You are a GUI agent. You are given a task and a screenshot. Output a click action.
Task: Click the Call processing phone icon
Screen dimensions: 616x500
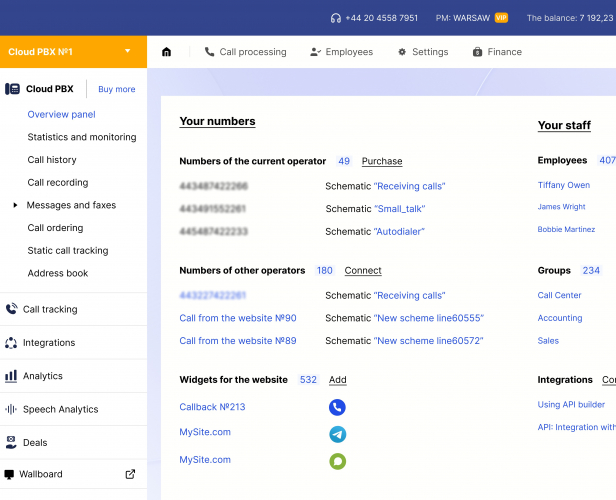coord(209,52)
